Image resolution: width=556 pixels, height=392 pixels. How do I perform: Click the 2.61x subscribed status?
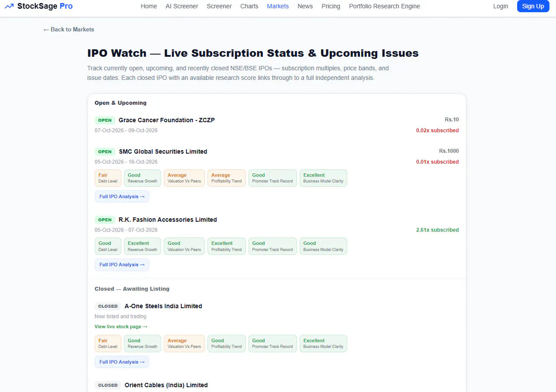click(x=437, y=230)
